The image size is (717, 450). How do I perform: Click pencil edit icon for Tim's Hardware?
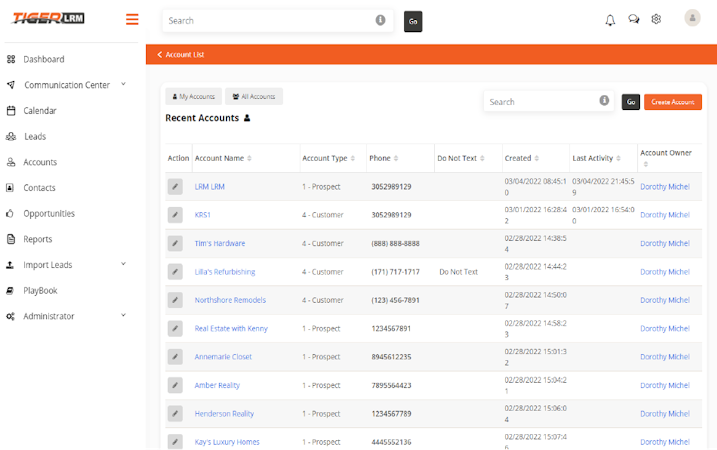tap(175, 243)
